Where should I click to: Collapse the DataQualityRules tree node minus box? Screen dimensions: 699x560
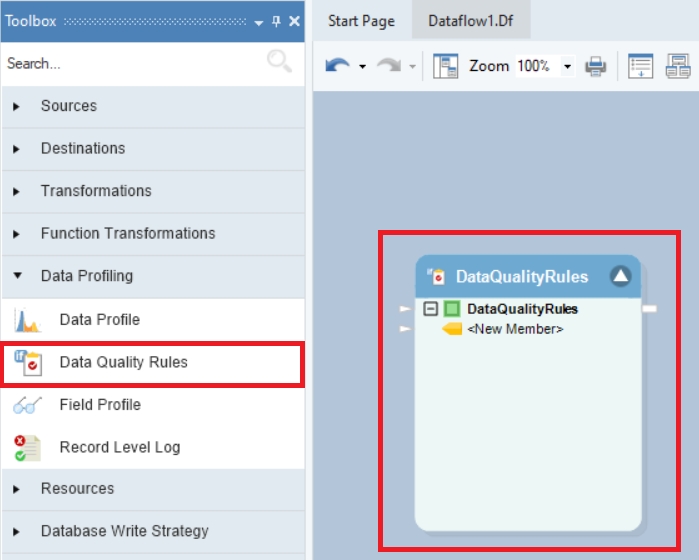(431, 309)
